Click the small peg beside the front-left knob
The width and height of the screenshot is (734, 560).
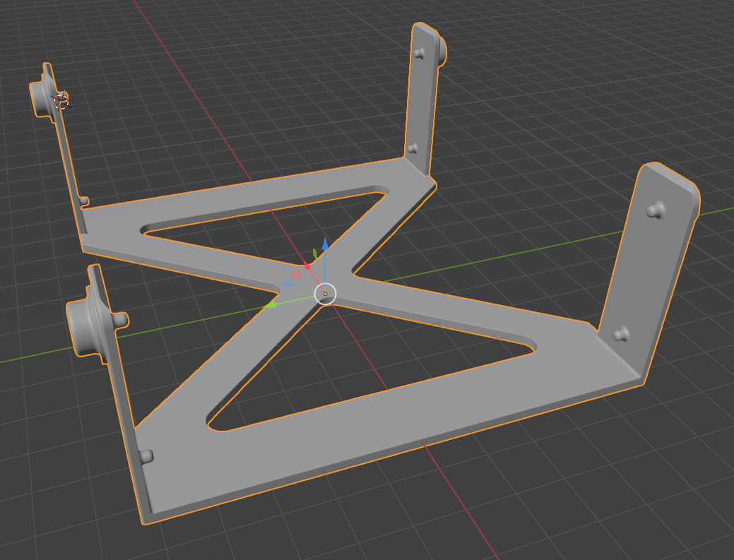coord(120,320)
